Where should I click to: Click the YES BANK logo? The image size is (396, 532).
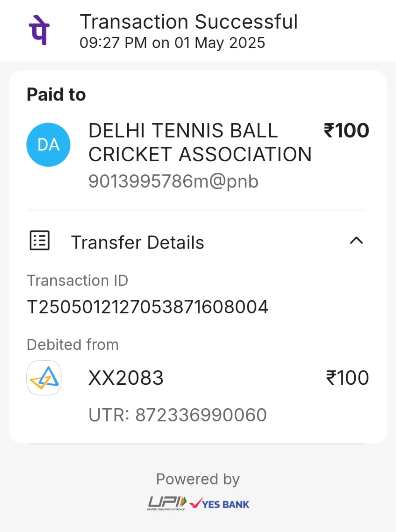[220, 503]
